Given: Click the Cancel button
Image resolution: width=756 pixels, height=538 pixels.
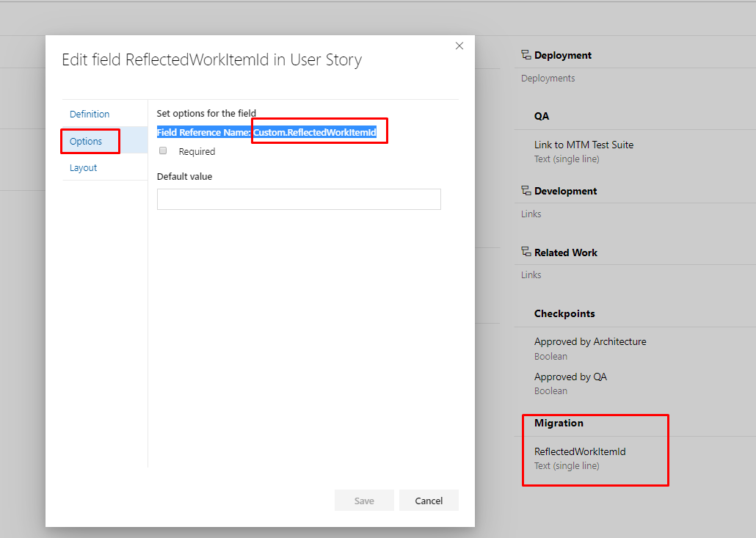Looking at the screenshot, I should 429,500.
